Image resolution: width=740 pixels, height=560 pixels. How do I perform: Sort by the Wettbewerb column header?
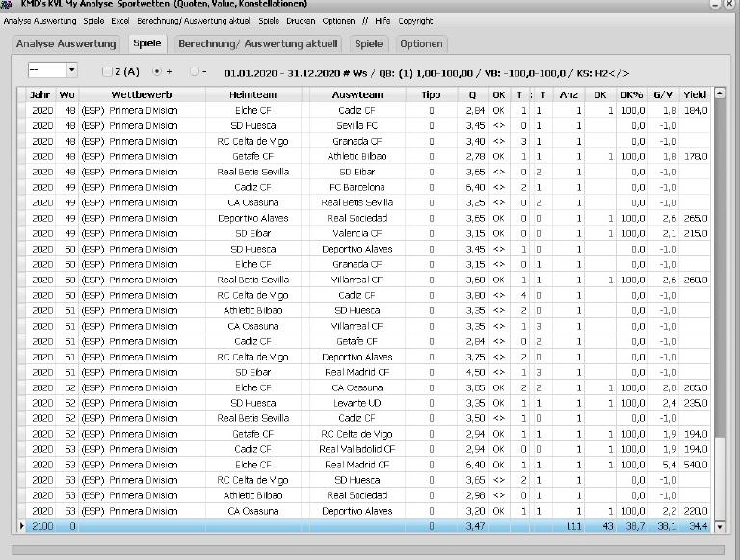click(142, 94)
